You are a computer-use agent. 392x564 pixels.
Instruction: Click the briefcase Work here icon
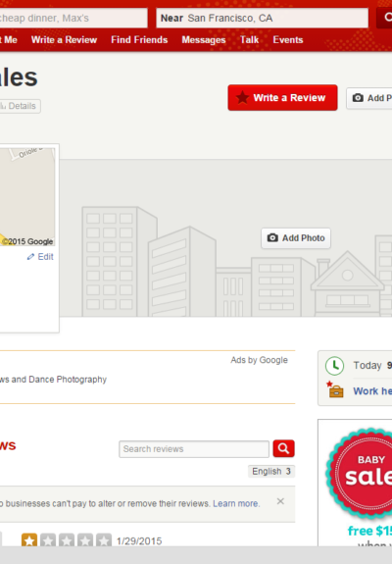[x=335, y=389]
